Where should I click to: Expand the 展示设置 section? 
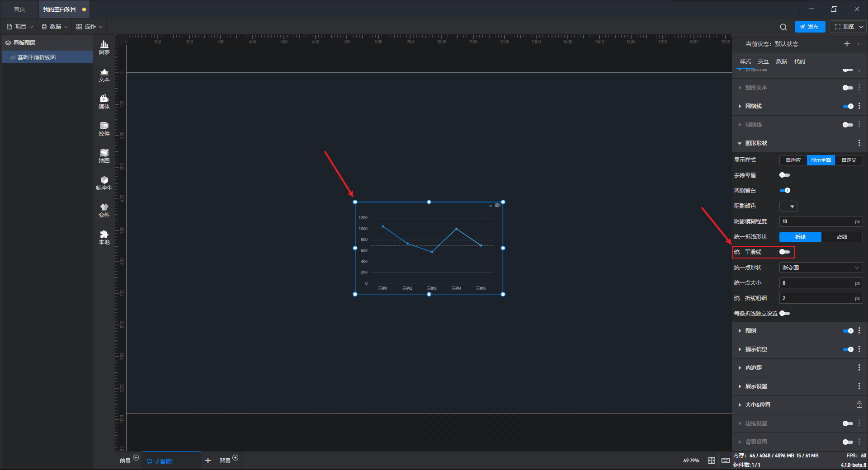tap(740, 386)
